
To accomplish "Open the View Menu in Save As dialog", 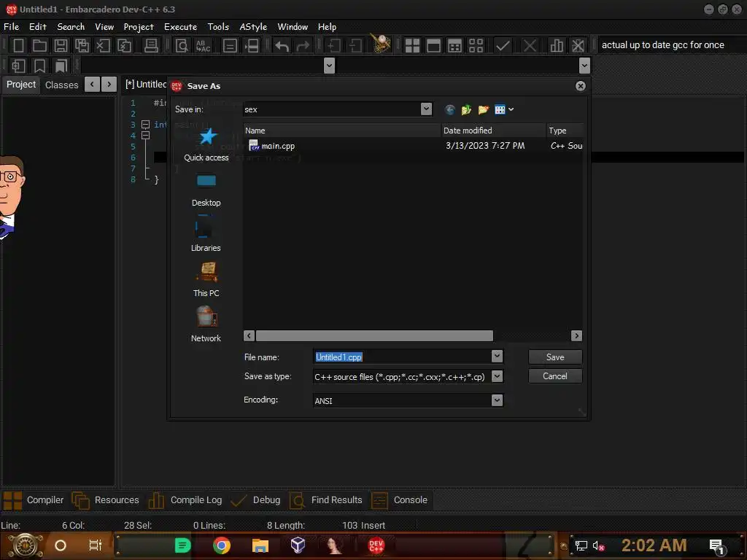I will tap(503, 110).
